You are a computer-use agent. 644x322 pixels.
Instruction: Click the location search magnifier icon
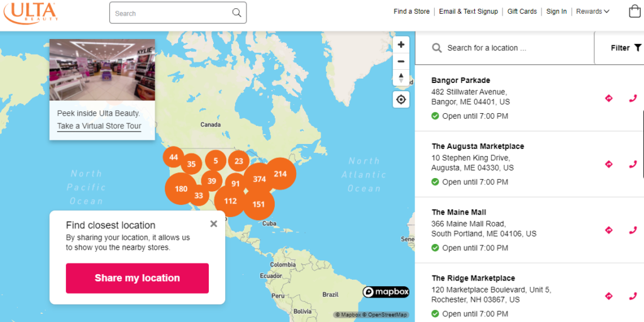[437, 48]
